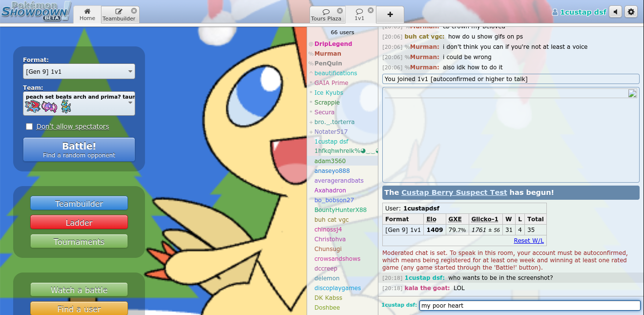Open the Format dropdown [Gen 9] 1v1
The height and width of the screenshot is (315, 644).
point(79,71)
